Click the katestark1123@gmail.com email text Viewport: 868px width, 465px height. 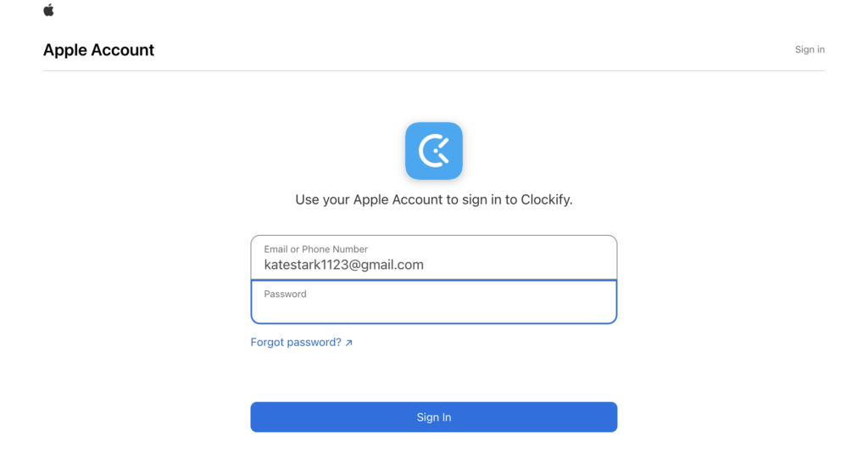coord(344,265)
